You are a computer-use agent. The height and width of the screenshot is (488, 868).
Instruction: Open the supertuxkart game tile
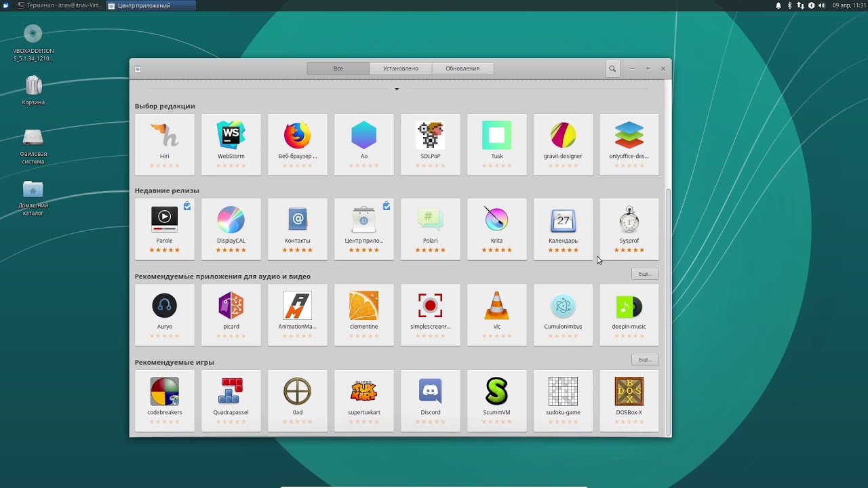pyautogui.click(x=364, y=401)
